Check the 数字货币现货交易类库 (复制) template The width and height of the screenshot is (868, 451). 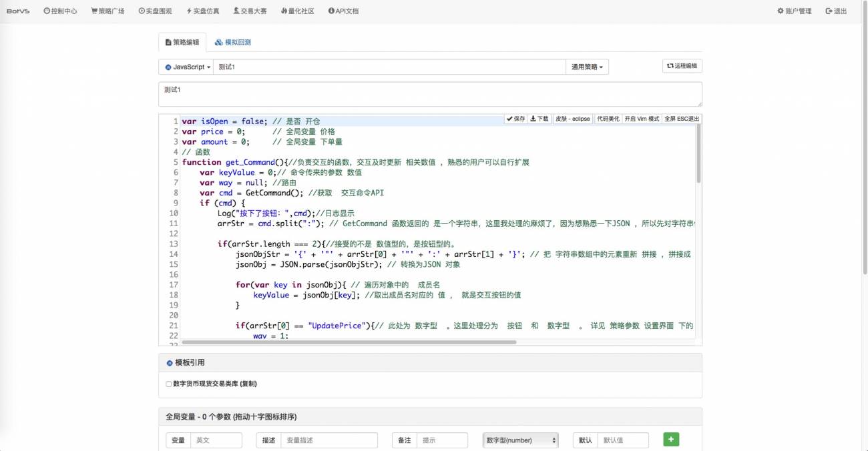pos(168,384)
